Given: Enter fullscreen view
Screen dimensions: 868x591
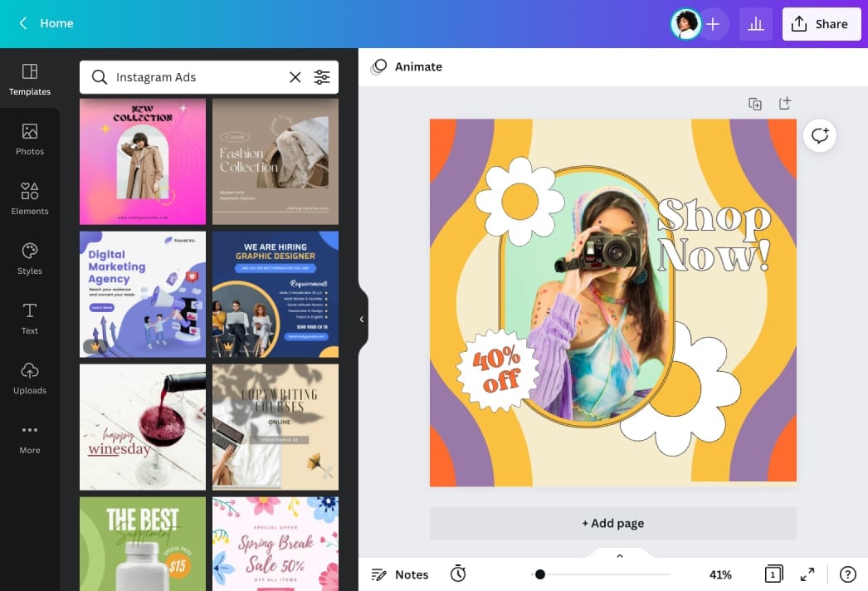Looking at the screenshot, I should 807,574.
